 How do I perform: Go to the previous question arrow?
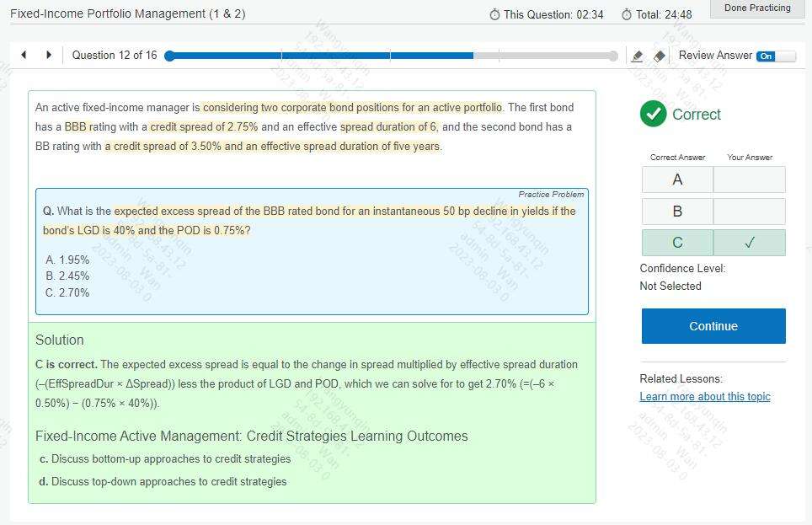pos(24,55)
